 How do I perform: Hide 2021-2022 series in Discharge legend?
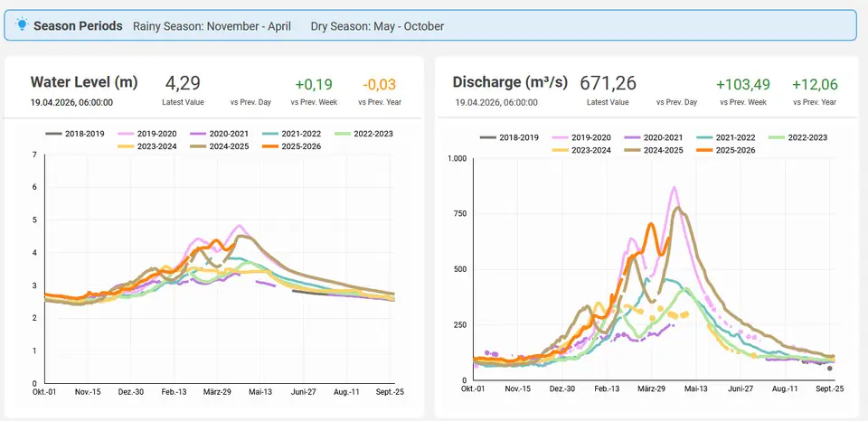(726, 137)
